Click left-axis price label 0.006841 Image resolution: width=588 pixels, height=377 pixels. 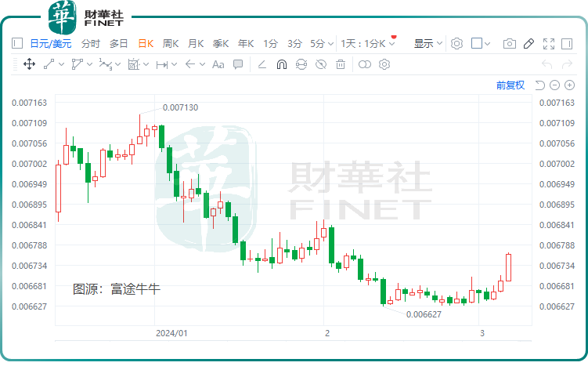click(29, 225)
